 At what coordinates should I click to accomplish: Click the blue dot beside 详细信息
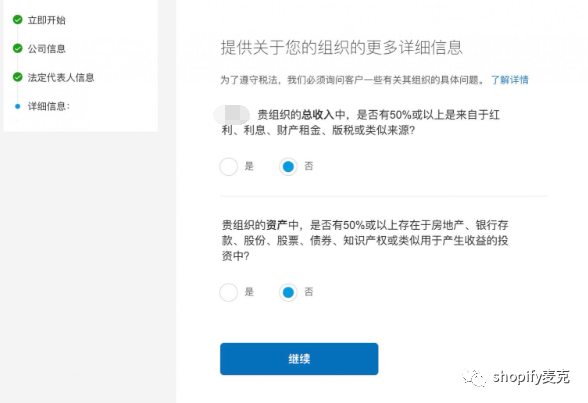(x=17, y=106)
